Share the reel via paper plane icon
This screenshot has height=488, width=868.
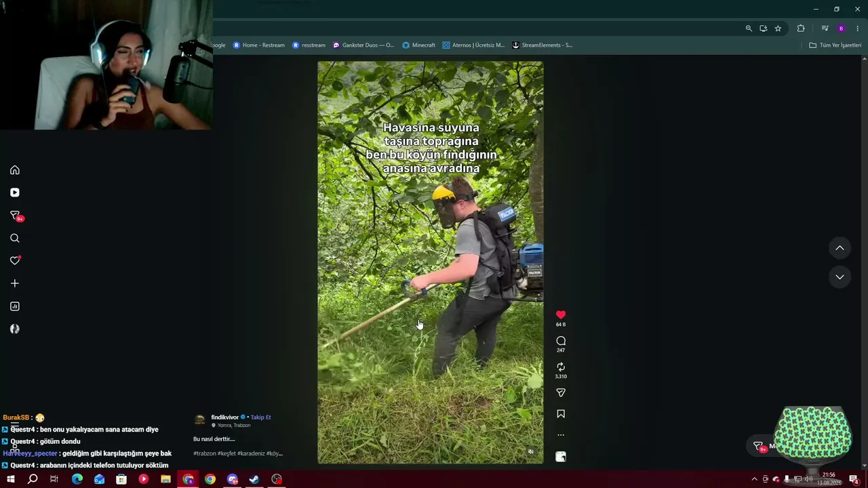(561, 392)
